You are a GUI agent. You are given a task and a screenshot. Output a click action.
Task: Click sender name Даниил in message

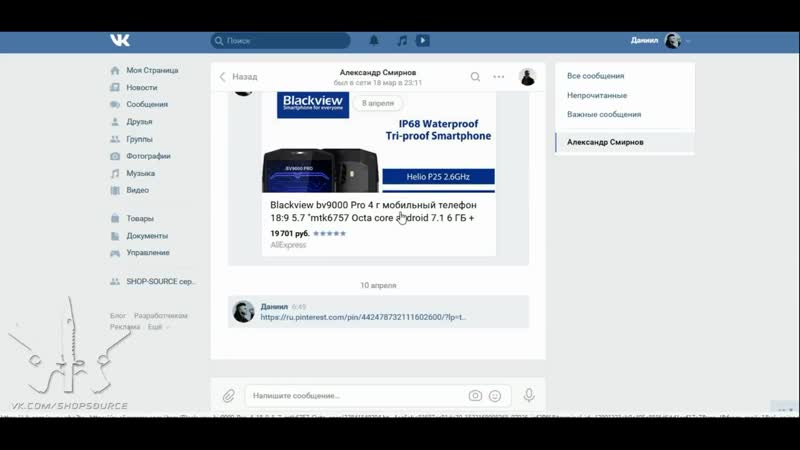[x=274, y=307]
